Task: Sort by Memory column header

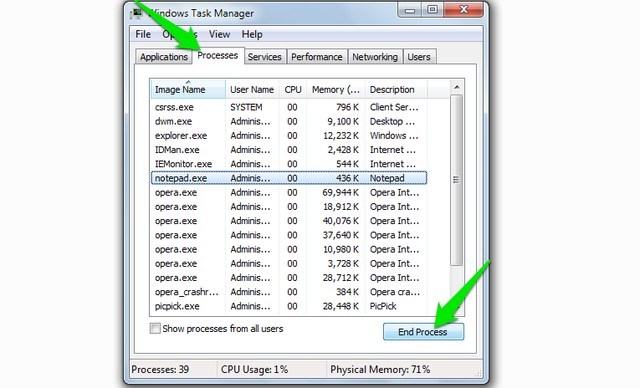Action: pos(336,89)
